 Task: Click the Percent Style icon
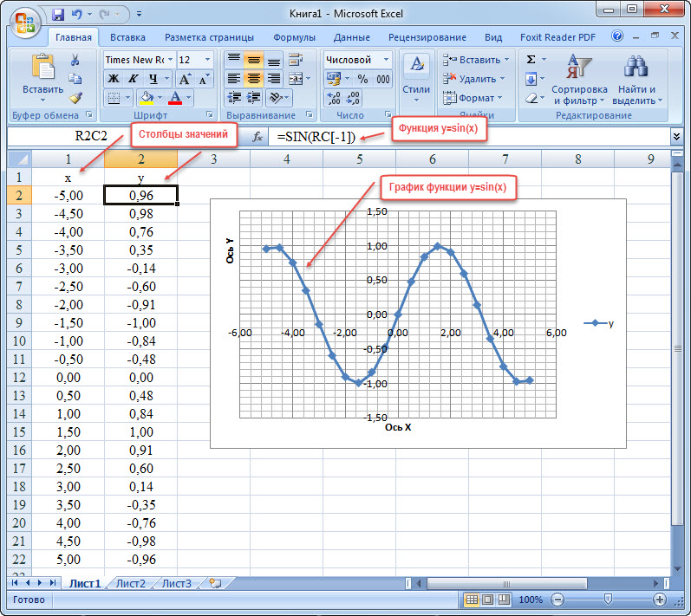tap(362, 79)
